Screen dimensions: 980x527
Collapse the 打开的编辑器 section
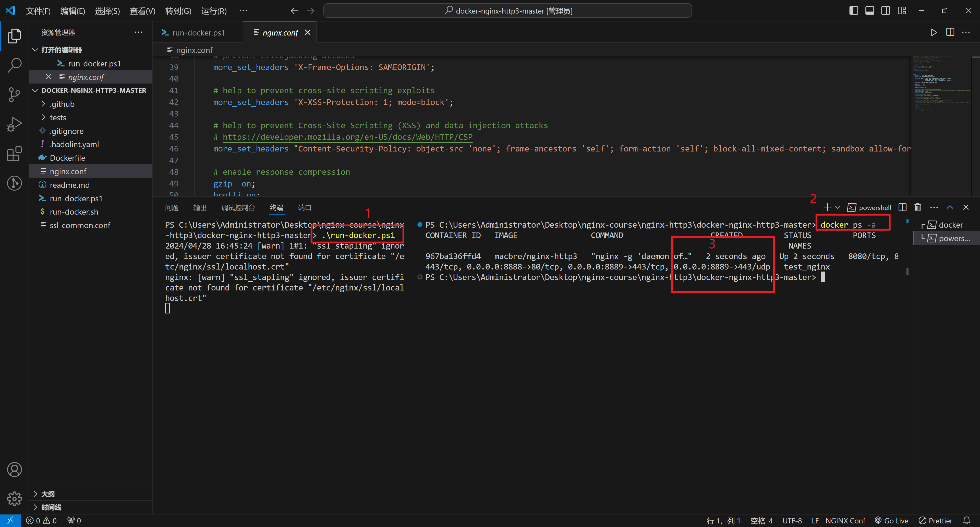click(91, 50)
